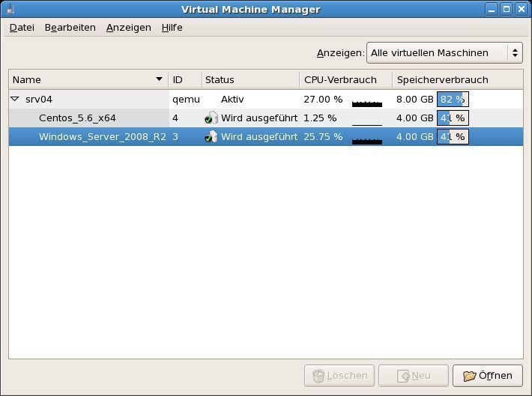Open the Datei menu
Viewport: 532px width, 396px height.
(x=22, y=28)
